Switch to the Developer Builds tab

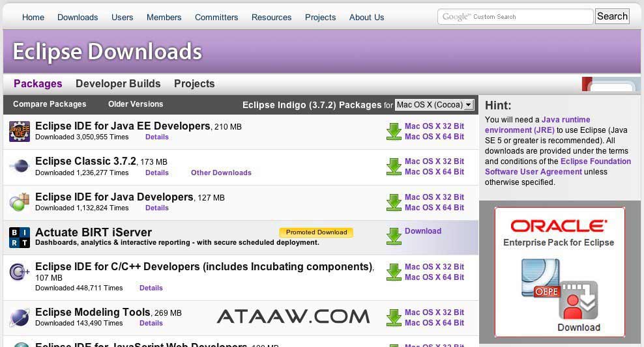point(118,84)
